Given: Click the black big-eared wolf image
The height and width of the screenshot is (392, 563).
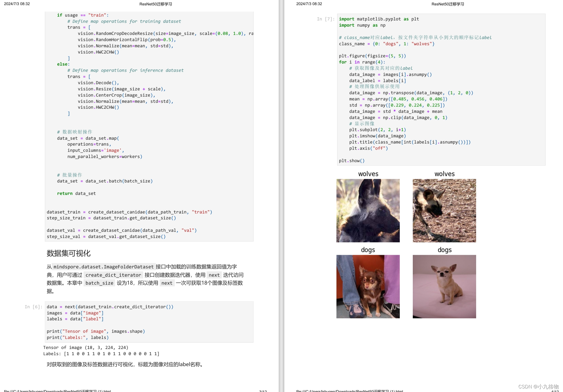Looking at the screenshot, I should click(368, 210).
